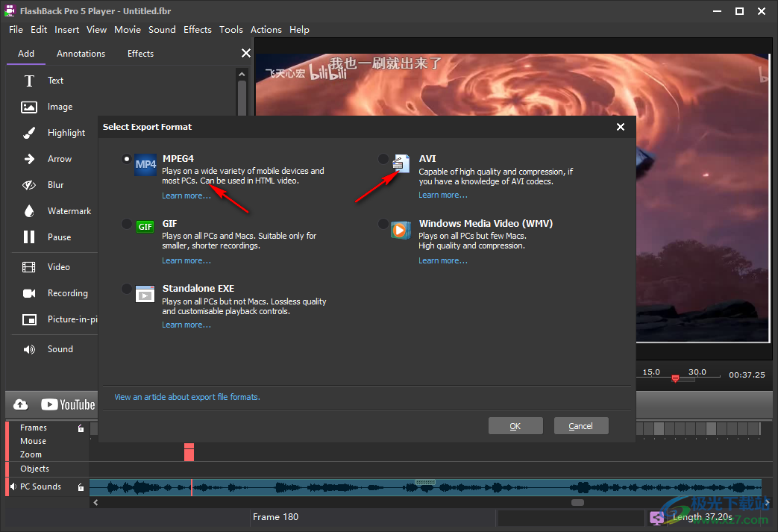Open the Effects menu in menu bar
Screen dimensions: 778x532
[198, 30]
